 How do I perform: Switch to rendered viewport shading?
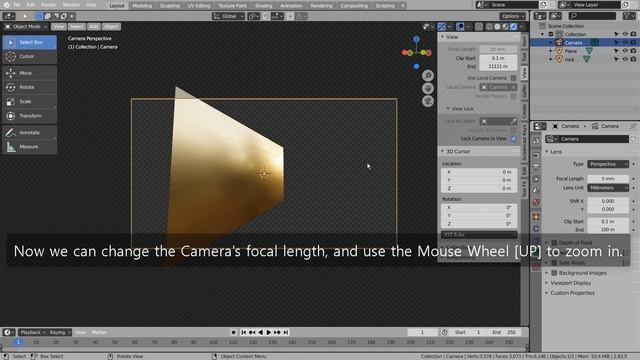point(513,27)
